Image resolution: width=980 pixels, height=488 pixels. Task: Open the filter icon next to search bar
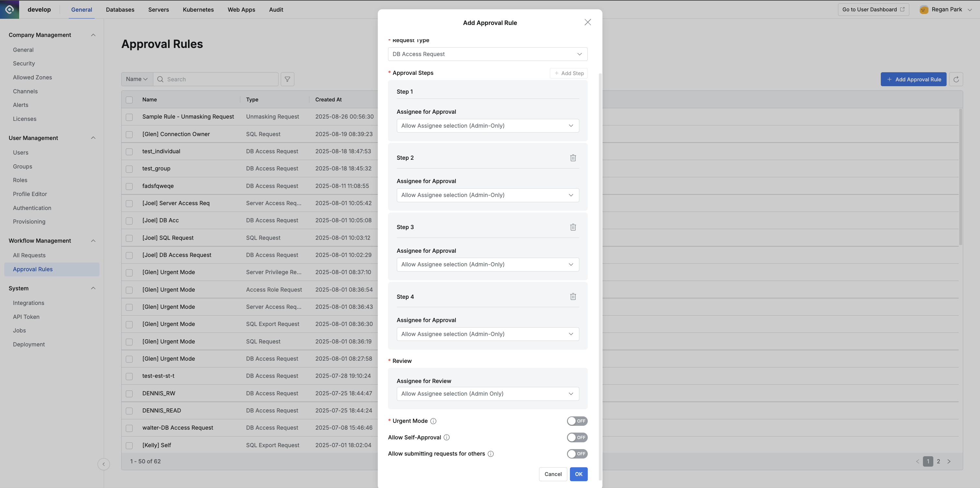click(287, 79)
